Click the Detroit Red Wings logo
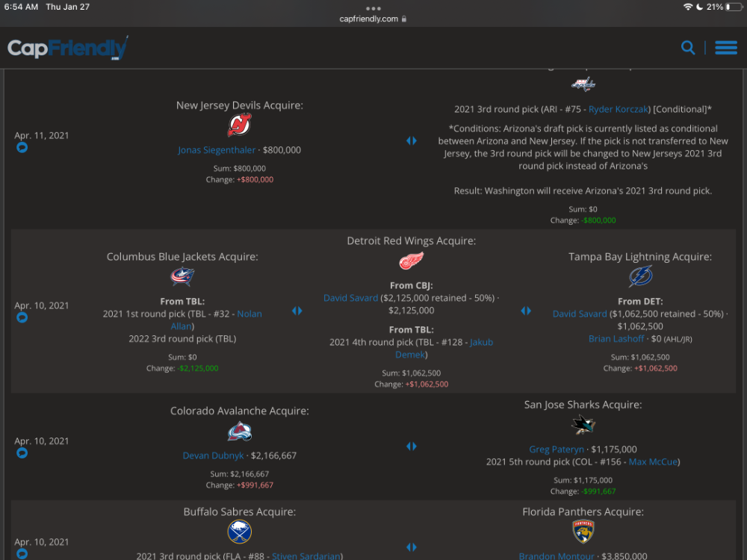The width and height of the screenshot is (747, 560). [x=411, y=261]
